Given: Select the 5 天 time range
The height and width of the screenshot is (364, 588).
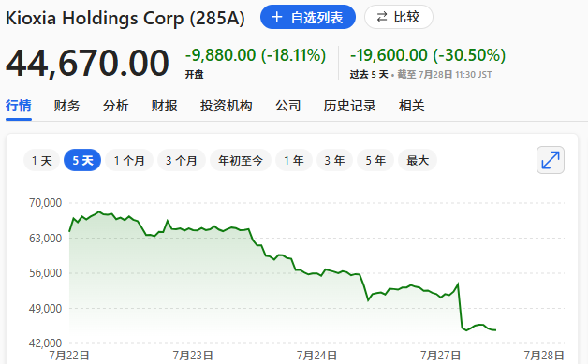Looking at the screenshot, I should click(82, 160).
